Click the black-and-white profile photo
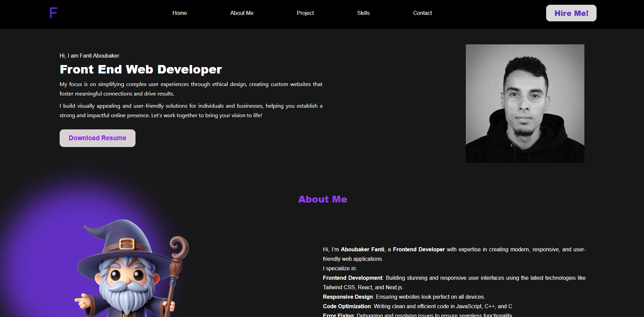The width and height of the screenshot is (644, 317). 525,104
